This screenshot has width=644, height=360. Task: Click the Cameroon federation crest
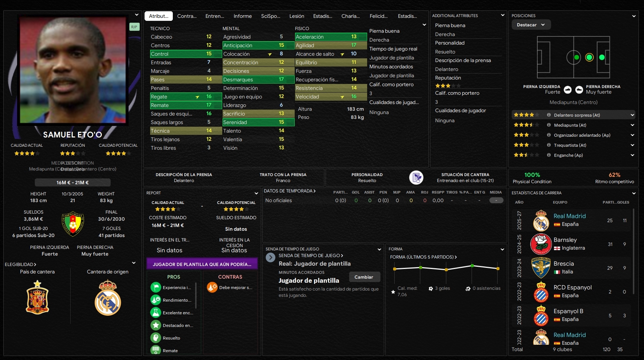73,224
